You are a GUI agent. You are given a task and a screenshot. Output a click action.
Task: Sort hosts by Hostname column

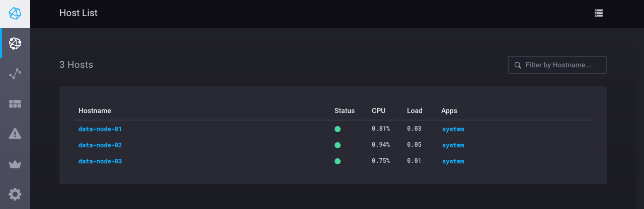click(95, 111)
